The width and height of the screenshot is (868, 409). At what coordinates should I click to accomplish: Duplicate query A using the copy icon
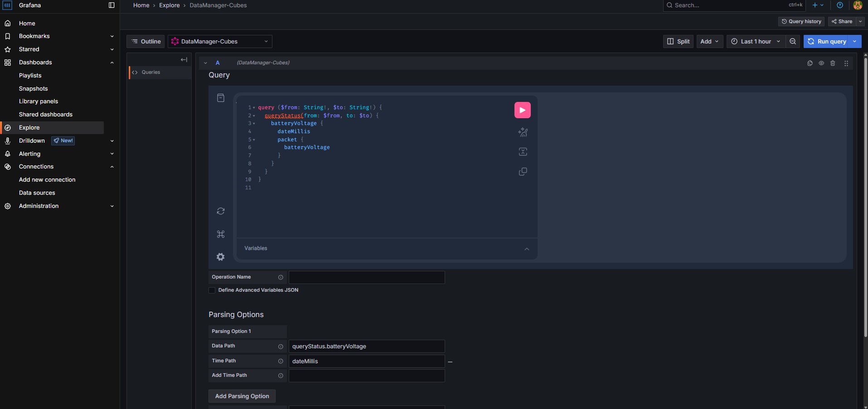point(810,63)
